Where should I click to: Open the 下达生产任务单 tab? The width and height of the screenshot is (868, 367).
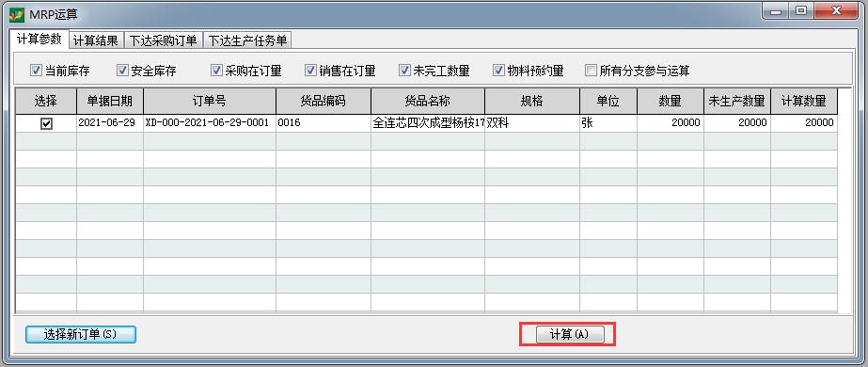tap(247, 41)
